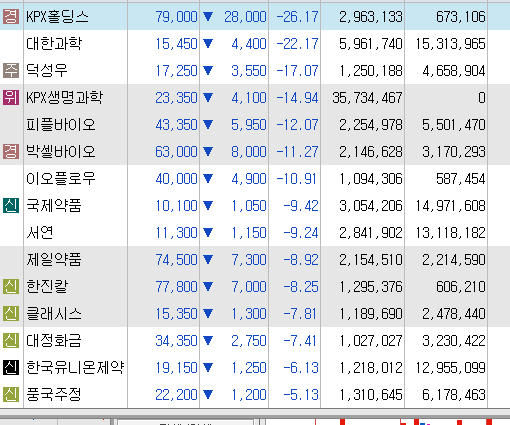Viewport: 510px width, 425px height.
Task: Click value 12,955,099 in last column
Action: pyautogui.click(x=450, y=368)
